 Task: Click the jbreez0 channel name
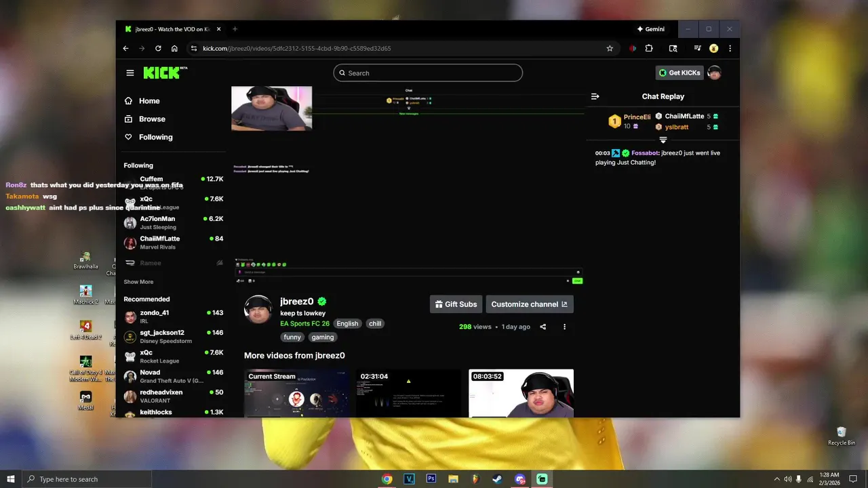pyautogui.click(x=297, y=302)
